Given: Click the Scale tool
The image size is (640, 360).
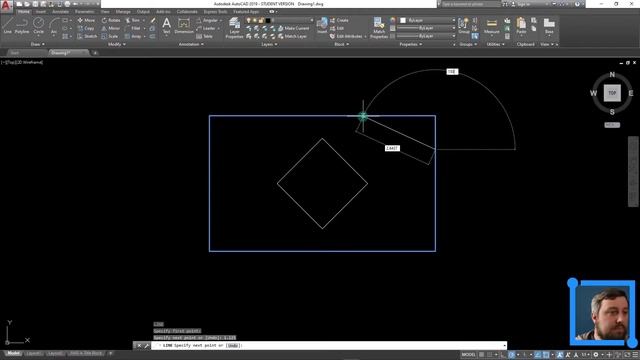Looking at the screenshot, I should [x=110, y=36].
